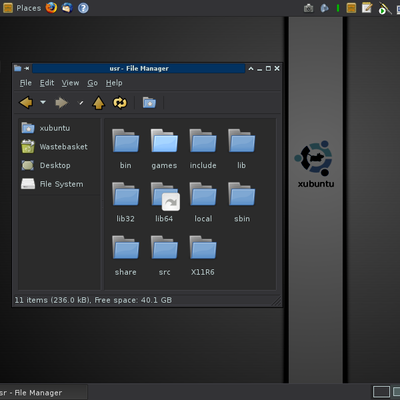Select the share folder

click(126, 256)
